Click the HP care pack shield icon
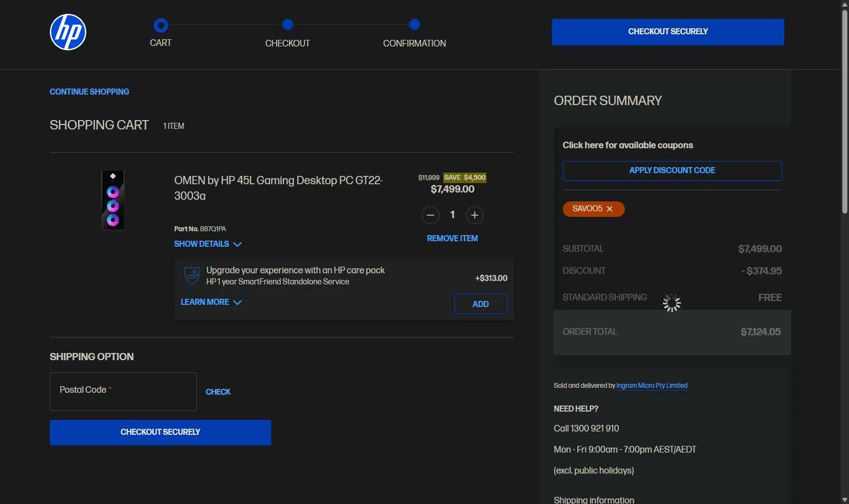 click(192, 276)
